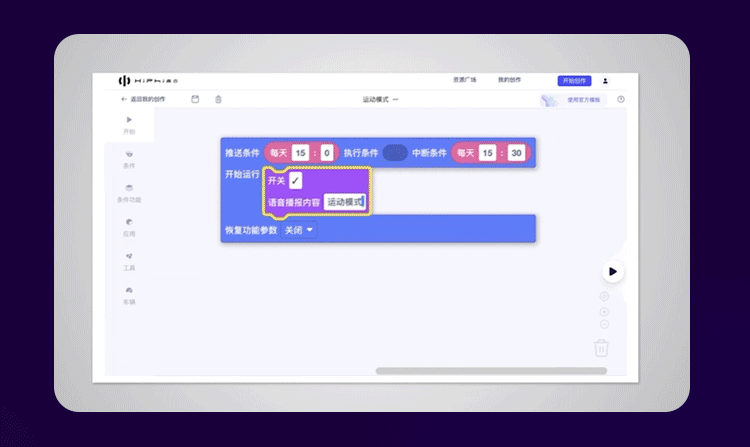Open the help icon at top right
Screen dimensions: 750x447
(621, 99)
